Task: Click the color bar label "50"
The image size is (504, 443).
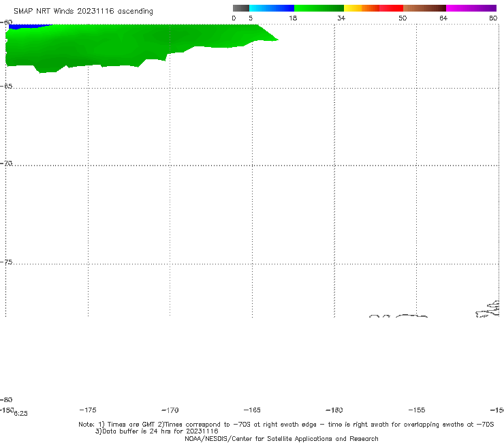Action: click(403, 18)
